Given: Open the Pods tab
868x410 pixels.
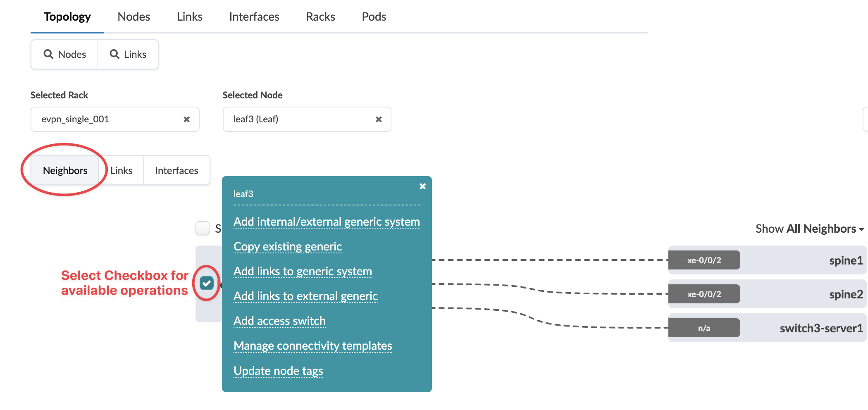Looking at the screenshot, I should click(x=374, y=17).
